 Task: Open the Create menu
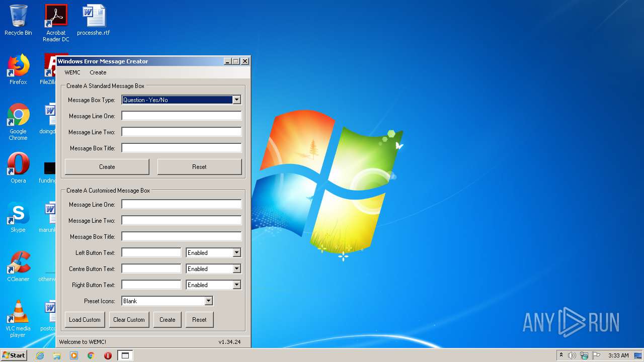click(98, 72)
